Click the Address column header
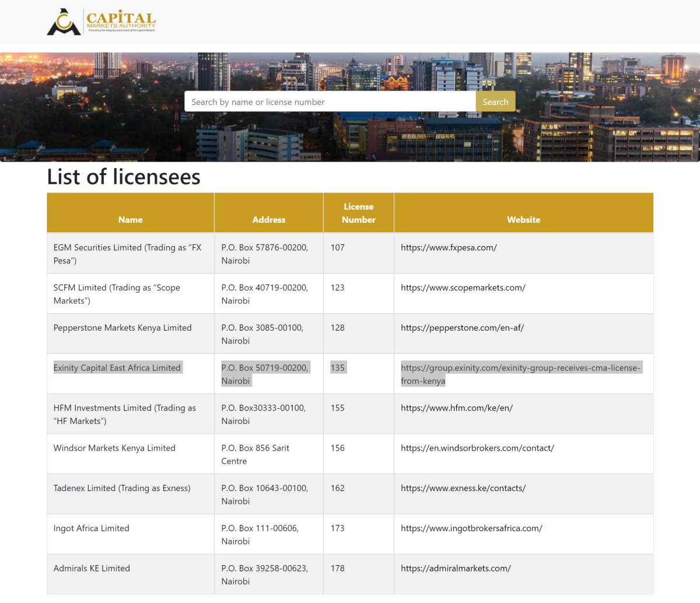 268,219
